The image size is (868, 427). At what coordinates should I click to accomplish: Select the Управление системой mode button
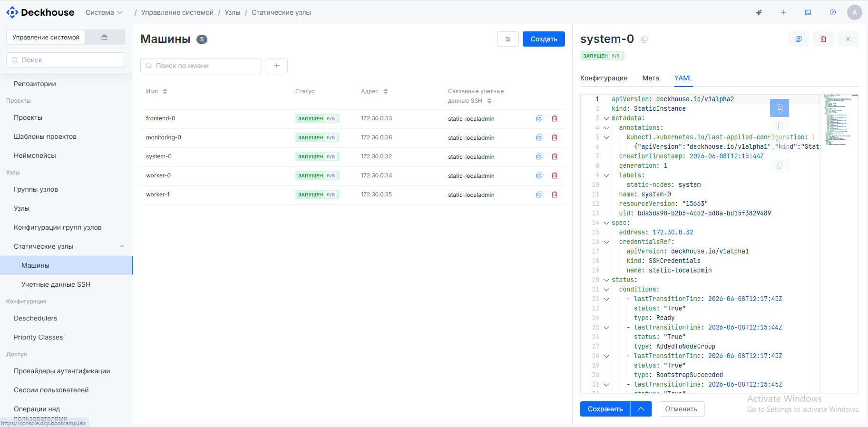click(46, 37)
